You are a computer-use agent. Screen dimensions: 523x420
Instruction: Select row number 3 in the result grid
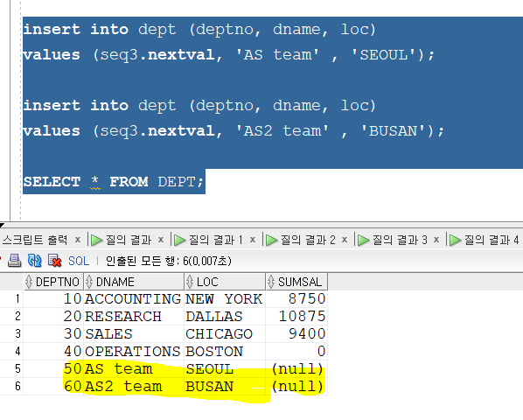point(11,334)
